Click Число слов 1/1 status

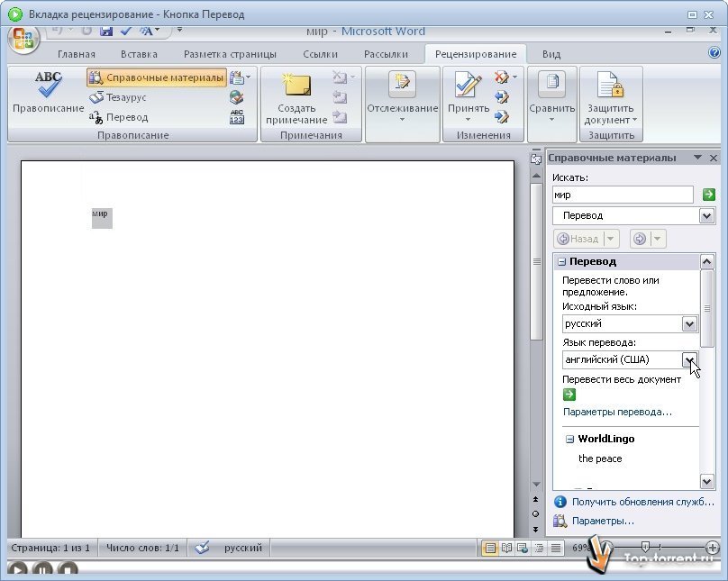click(142, 548)
